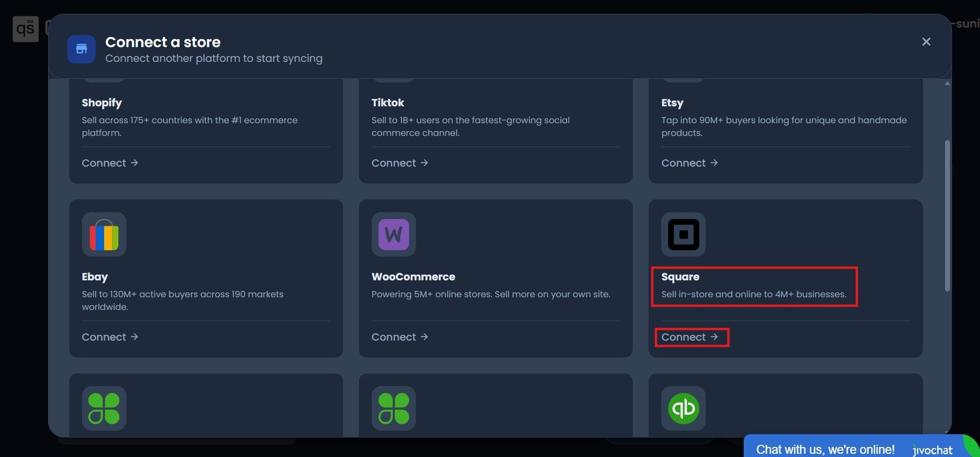980x457 pixels.
Task: Select the Shopify card title
Action: 102,103
